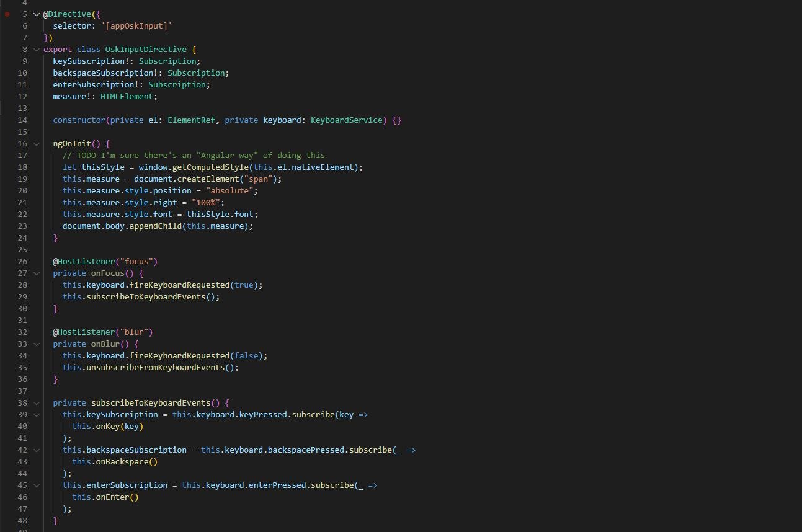
Task: Fold the backspaceSubscription statement at line 42
Action: pyautogui.click(x=37, y=450)
